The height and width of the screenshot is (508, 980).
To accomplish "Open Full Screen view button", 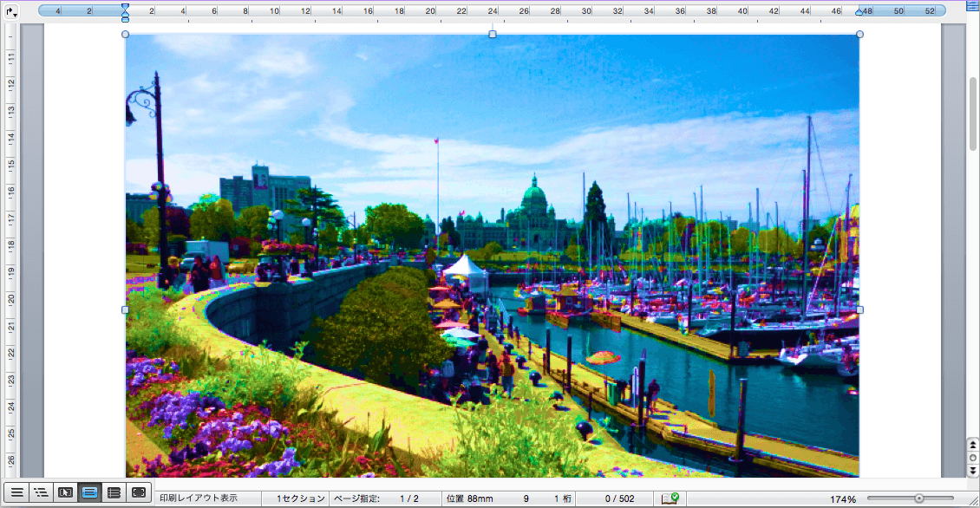I will click(x=138, y=492).
